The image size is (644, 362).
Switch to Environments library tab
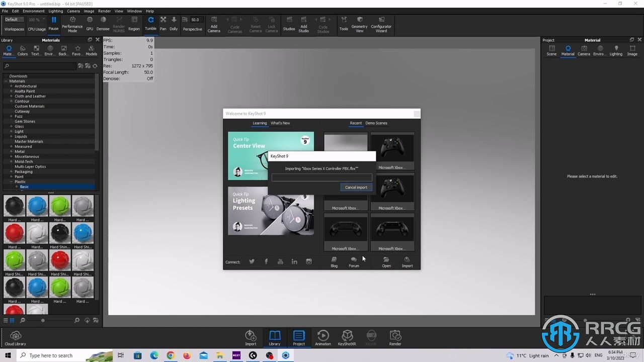tap(50, 51)
